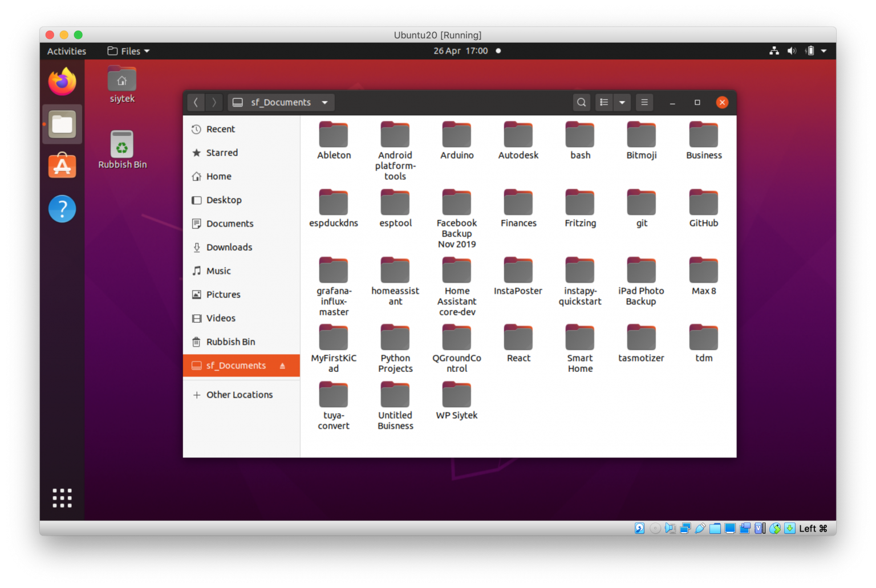Click the search icon in Files toolbar
Screen dimensions: 876x588
pyautogui.click(x=581, y=103)
